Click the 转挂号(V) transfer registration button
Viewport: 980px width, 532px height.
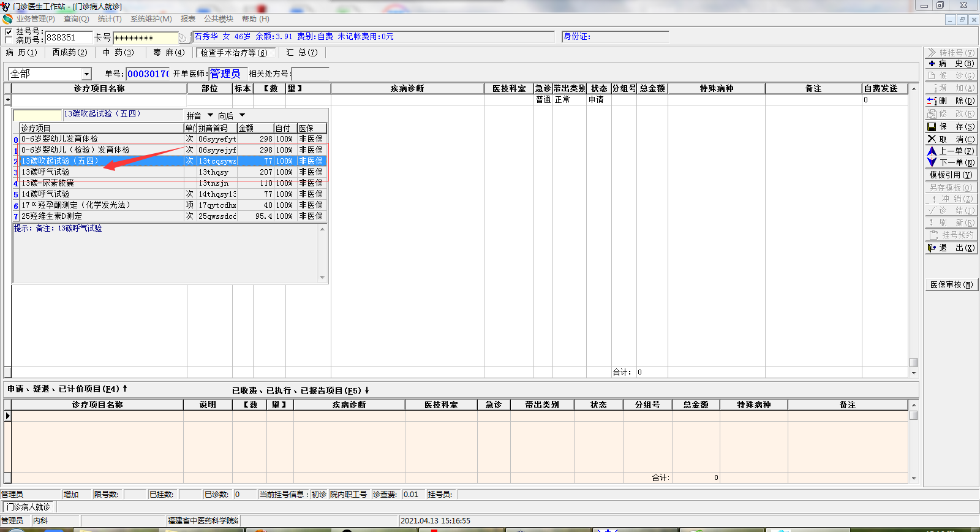[x=951, y=53]
